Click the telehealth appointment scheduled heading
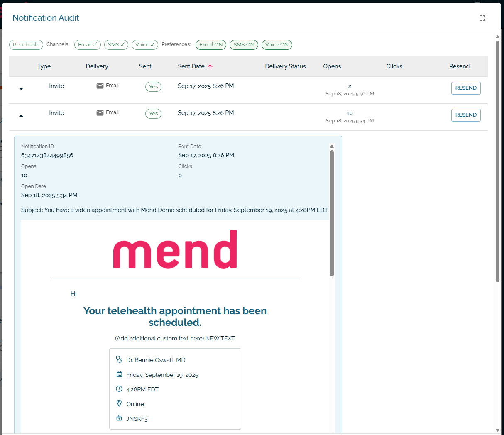 (x=175, y=317)
